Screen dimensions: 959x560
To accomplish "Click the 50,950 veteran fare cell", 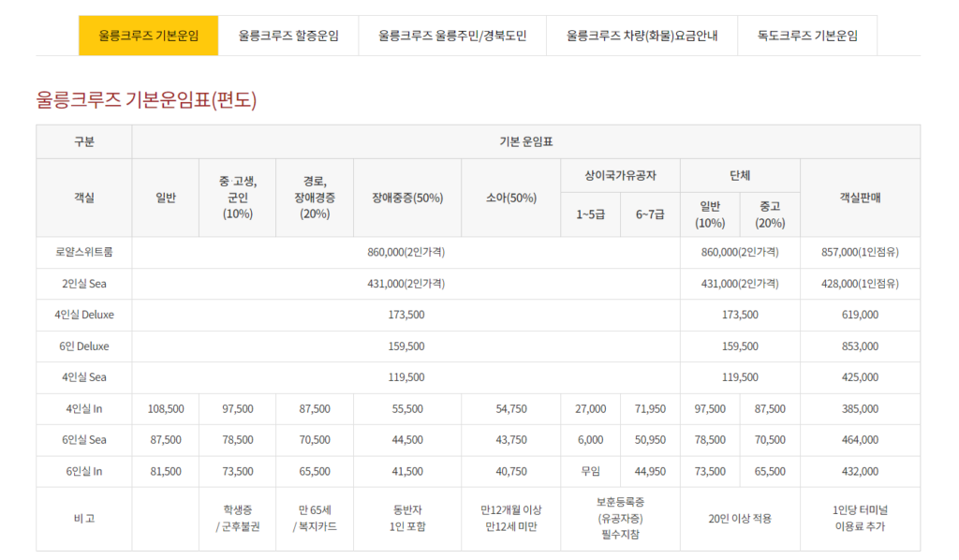I will click(x=650, y=439).
